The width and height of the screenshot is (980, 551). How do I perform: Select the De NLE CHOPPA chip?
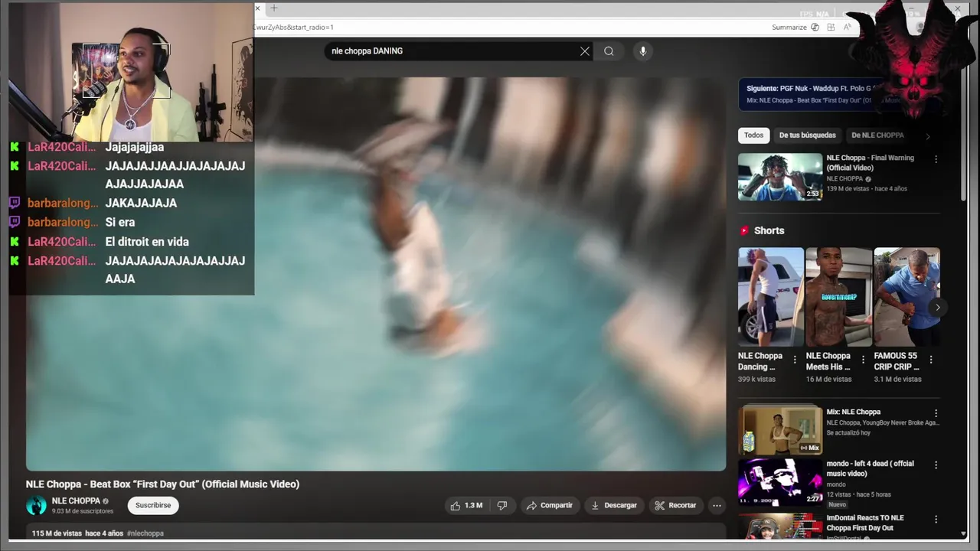click(x=877, y=135)
